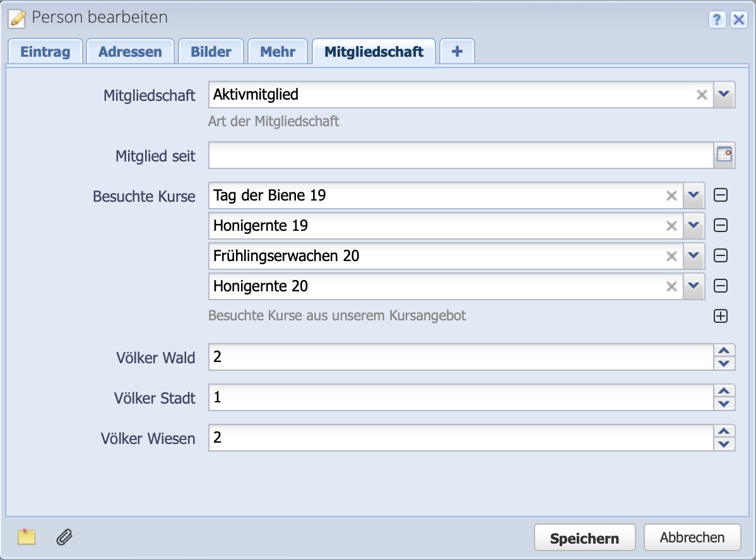
Task: Switch to the Adressen tab
Action: coord(130,51)
